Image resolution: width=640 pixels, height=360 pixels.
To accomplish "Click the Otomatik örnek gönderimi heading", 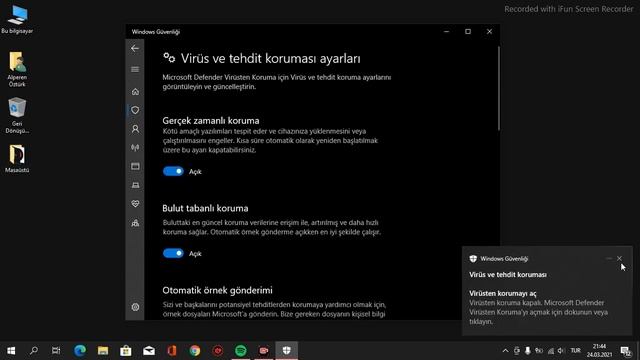I will [217, 290].
